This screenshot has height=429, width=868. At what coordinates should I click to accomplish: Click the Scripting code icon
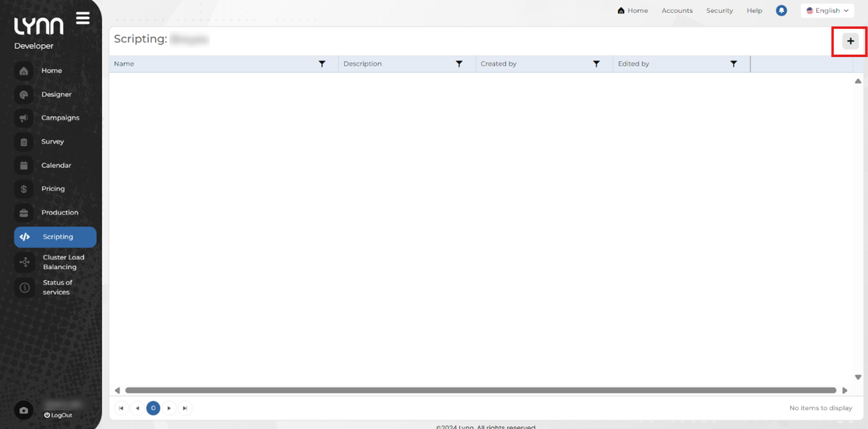(25, 237)
